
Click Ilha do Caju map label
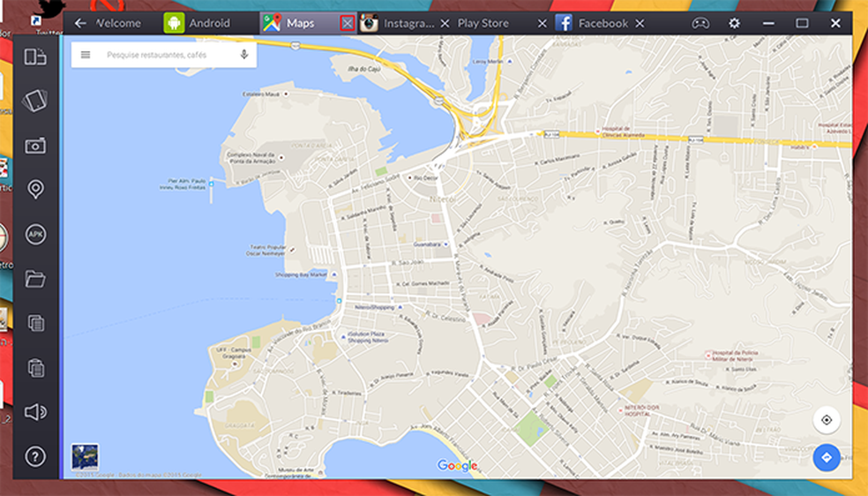(x=363, y=69)
